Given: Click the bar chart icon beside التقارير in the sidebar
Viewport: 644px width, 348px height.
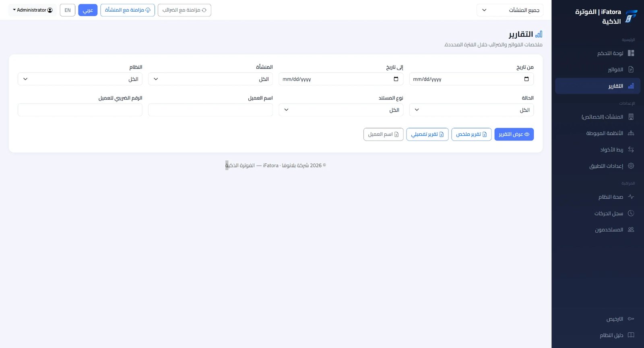Looking at the screenshot, I should (631, 86).
